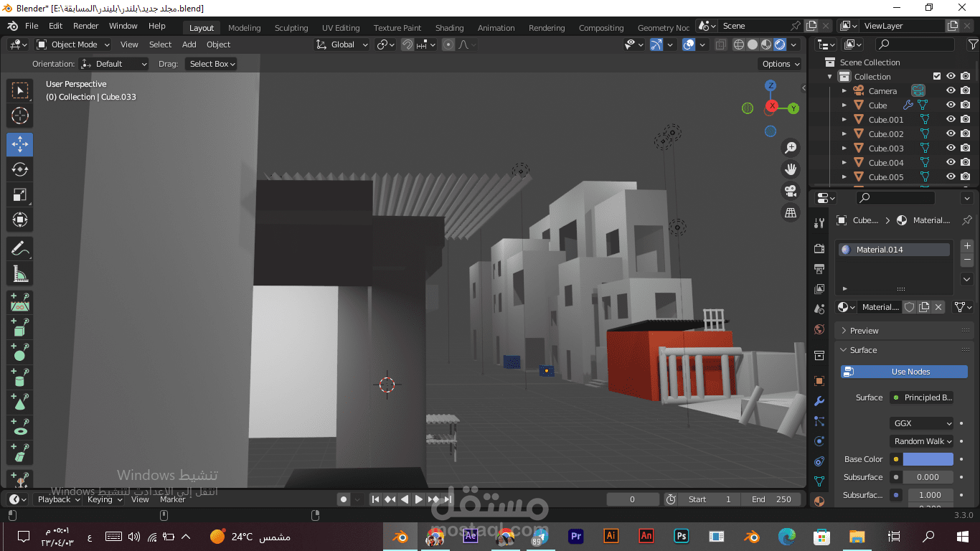Open the Modifiers wrench properties tab

tap(819, 401)
